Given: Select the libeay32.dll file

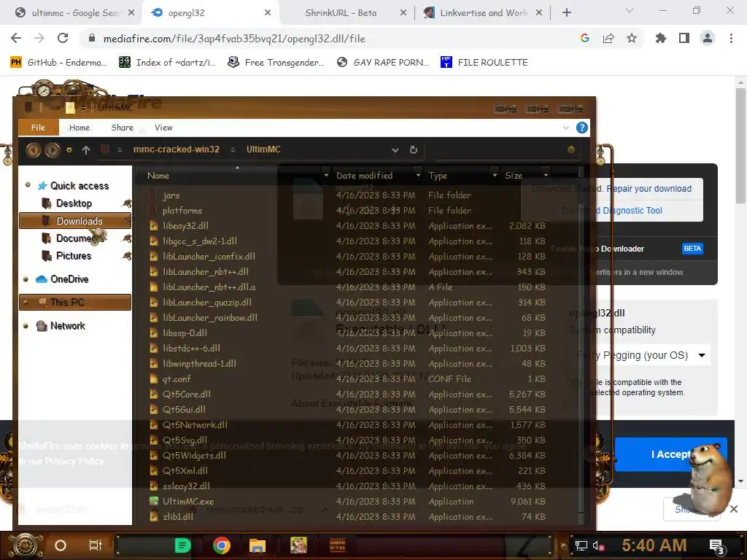Looking at the screenshot, I should pos(185,226).
